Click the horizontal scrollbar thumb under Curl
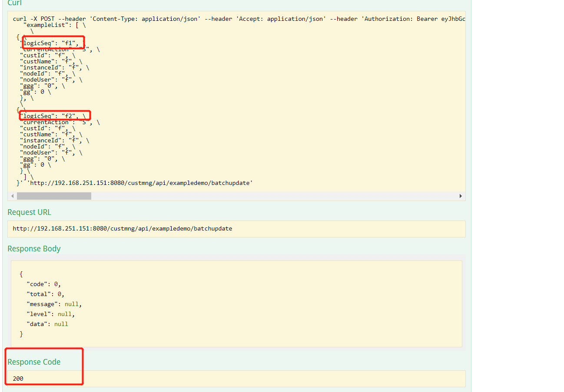Screen dimensions: 564x392 coord(54,196)
